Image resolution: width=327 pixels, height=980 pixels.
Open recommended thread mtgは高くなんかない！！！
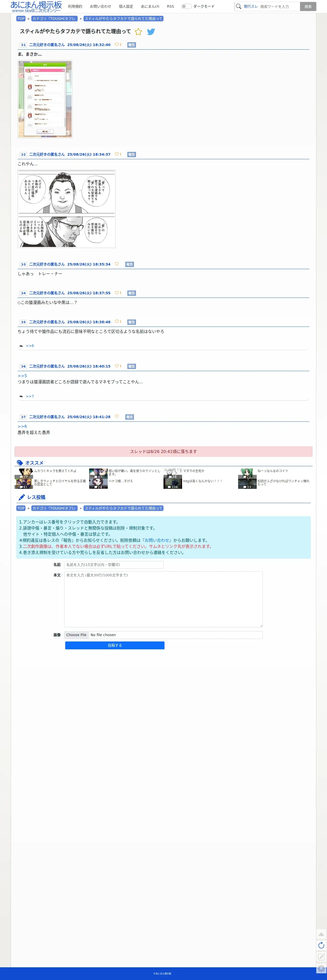point(202,481)
